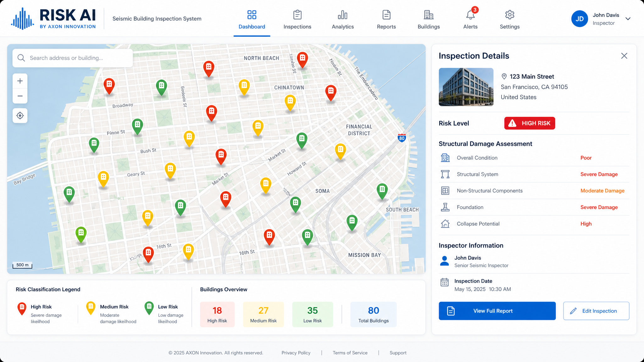Click 'May 15, 2025 10:30 AM' date text
The image size is (644, 362).
coord(482,289)
